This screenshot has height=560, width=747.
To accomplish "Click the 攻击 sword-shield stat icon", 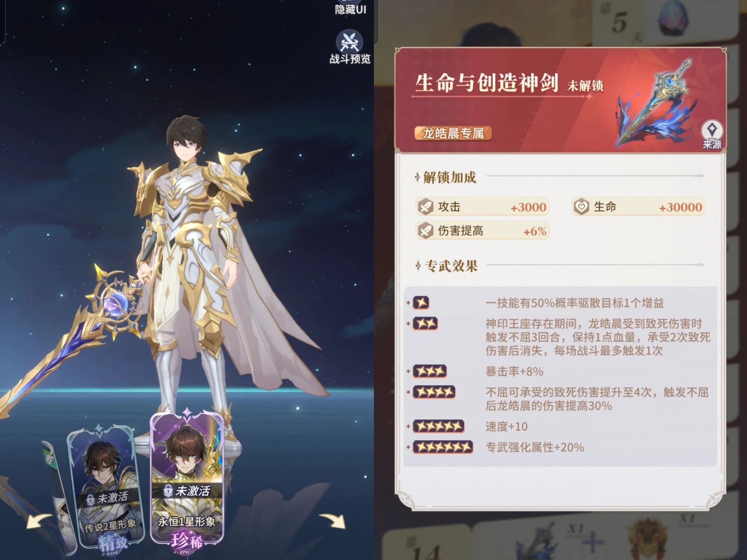I will (425, 206).
